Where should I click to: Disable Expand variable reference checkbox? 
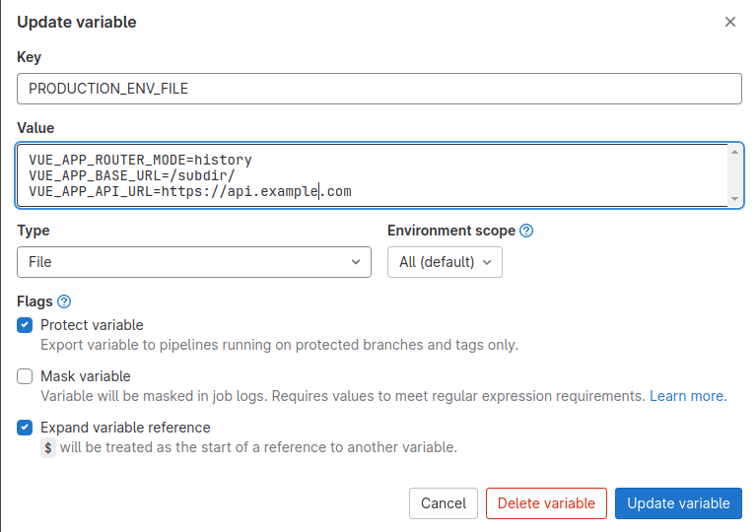pyautogui.click(x=25, y=428)
